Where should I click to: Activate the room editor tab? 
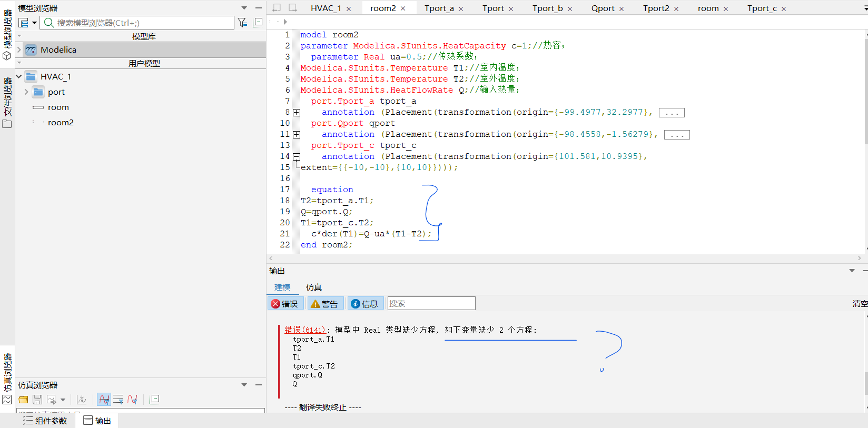pyautogui.click(x=708, y=8)
